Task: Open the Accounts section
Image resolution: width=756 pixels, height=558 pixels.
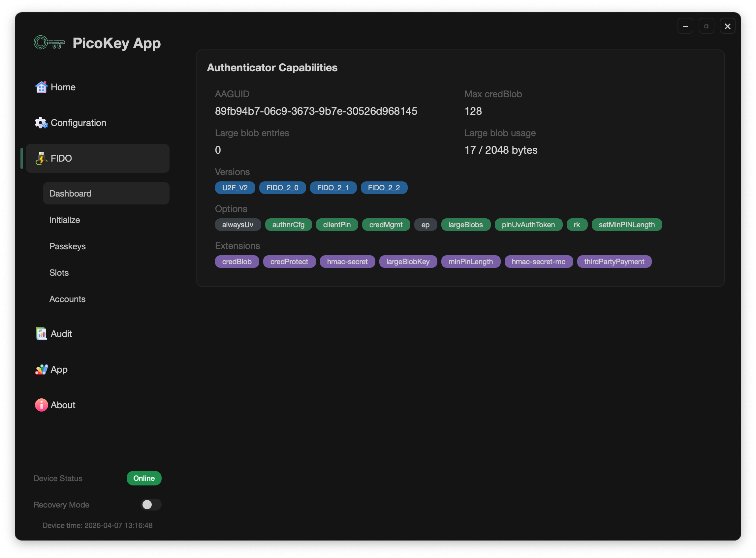Action: (67, 298)
